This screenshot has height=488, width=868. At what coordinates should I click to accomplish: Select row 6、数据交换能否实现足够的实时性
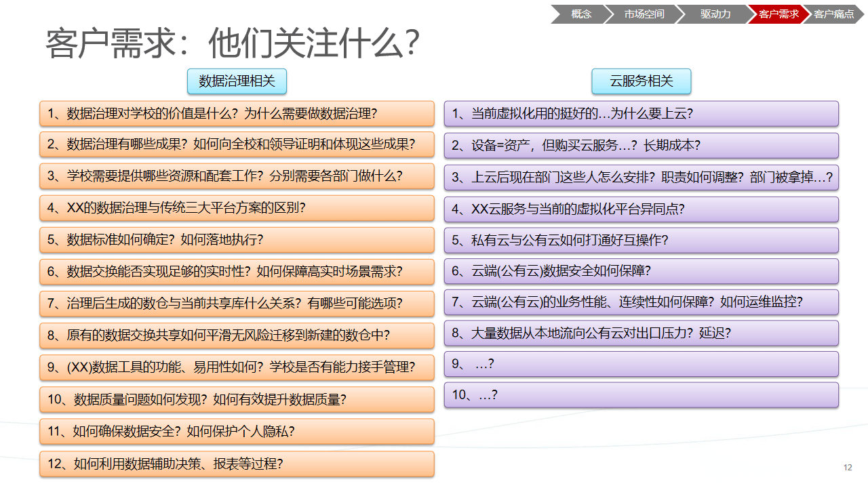pyautogui.click(x=237, y=272)
